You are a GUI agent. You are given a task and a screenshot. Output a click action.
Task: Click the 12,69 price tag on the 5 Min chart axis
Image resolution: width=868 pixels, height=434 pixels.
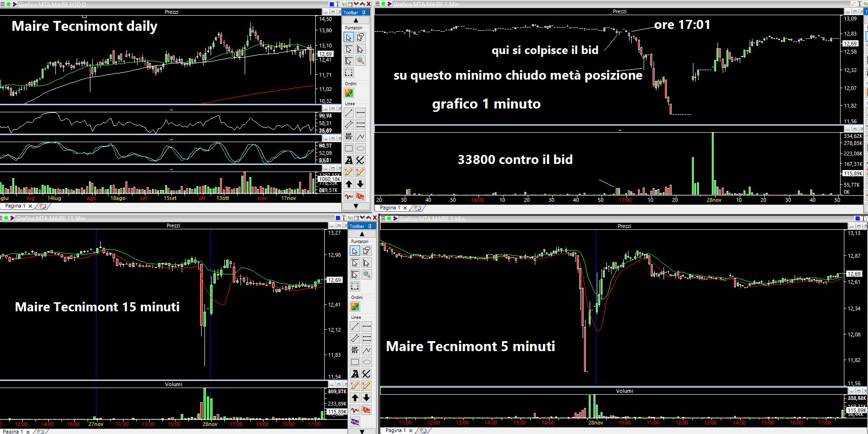[x=854, y=274]
